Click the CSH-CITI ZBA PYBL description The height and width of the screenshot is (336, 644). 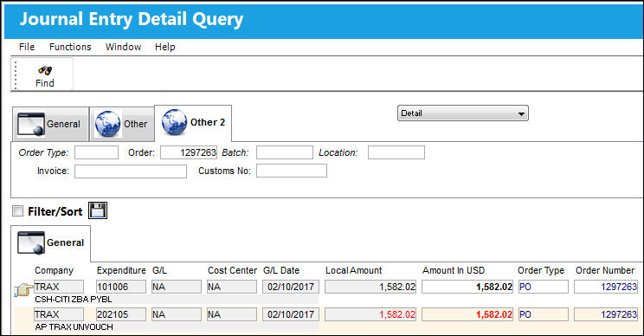pos(73,300)
